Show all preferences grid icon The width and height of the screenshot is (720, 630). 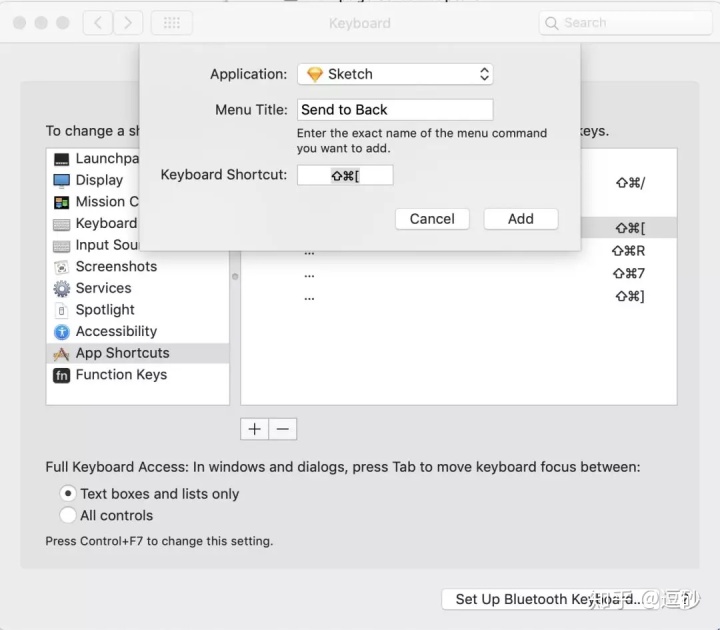172,22
